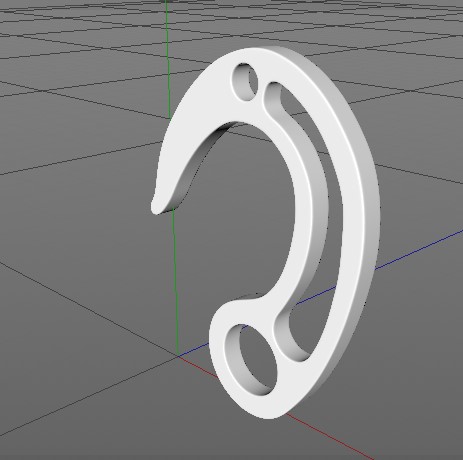The image size is (463, 460).
Task: Select the large circular hole at the bottom
Action: click(251, 360)
